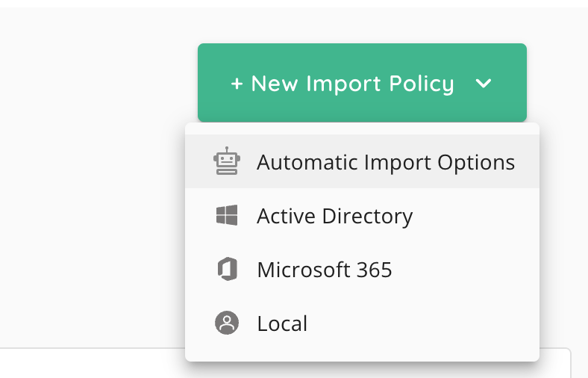
Task: Click the plus sign on the green button
Action: [x=237, y=84]
